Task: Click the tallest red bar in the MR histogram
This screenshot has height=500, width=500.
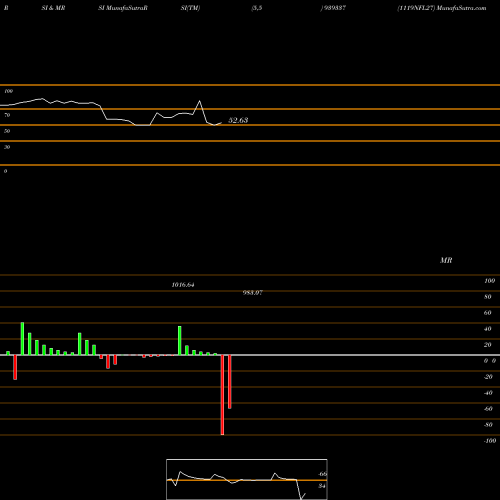Action: coord(222,395)
